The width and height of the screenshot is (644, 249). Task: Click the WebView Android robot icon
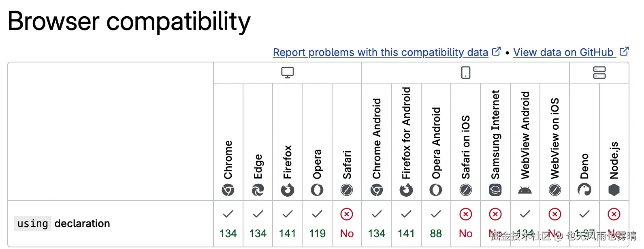(525, 190)
